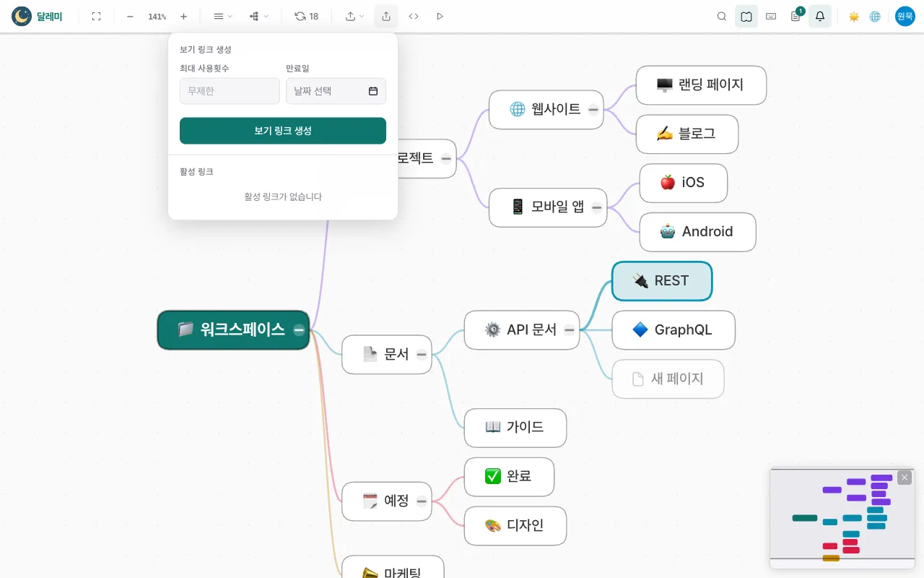924x578 pixels.
Task: Click the minimap overview thumbnail
Action: (842, 519)
